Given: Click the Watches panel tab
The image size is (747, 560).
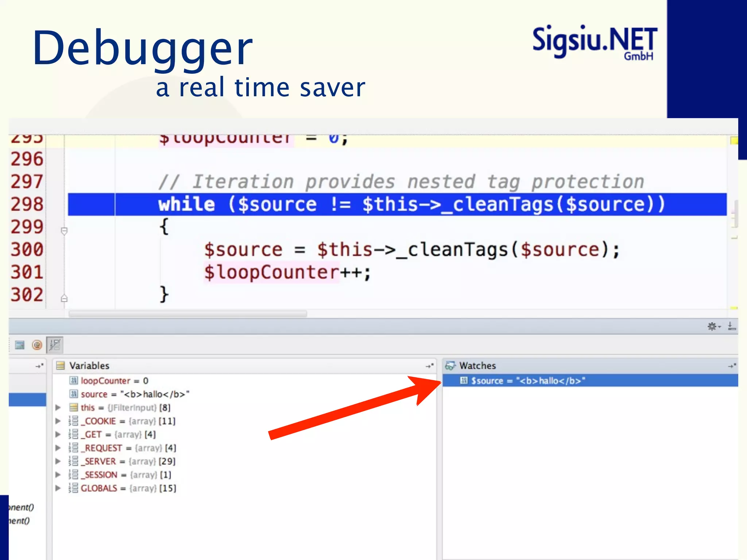Looking at the screenshot, I should coord(477,366).
